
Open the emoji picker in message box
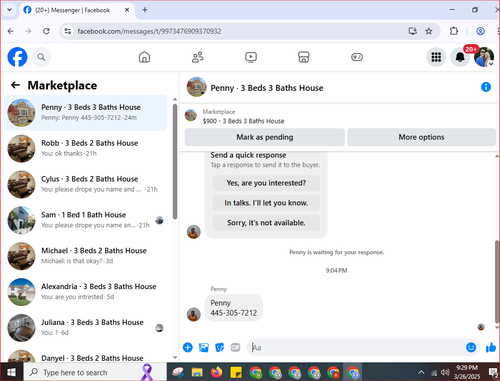[471, 347]
